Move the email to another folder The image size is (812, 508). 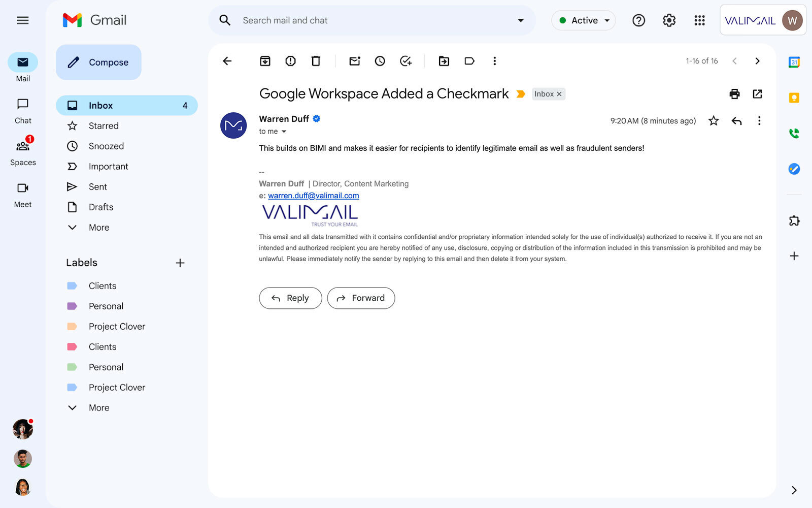click(444, 61)
